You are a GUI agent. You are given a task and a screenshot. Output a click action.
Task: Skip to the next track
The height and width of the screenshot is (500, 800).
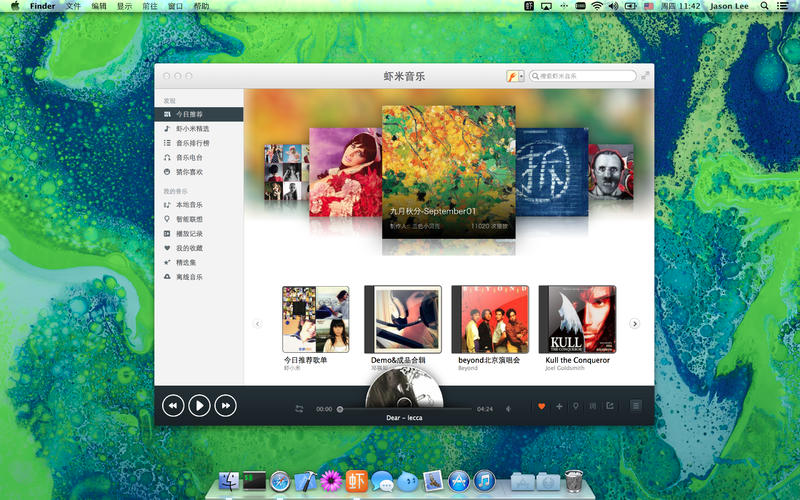pyautogui.click(x=226, y=406)
